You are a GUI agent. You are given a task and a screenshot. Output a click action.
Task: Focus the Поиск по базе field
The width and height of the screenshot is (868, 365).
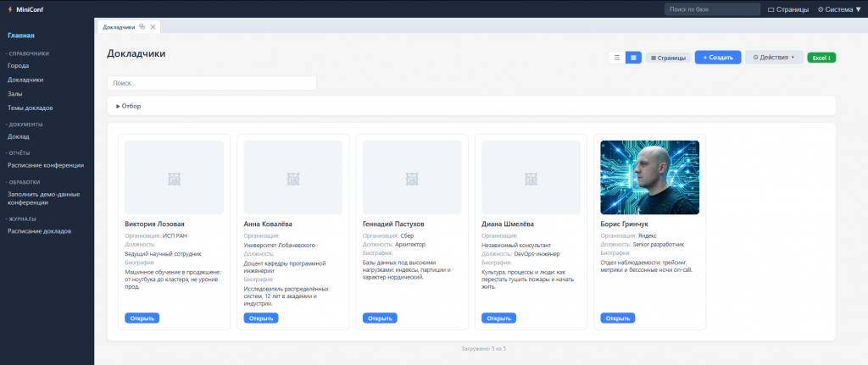point(712,9)
